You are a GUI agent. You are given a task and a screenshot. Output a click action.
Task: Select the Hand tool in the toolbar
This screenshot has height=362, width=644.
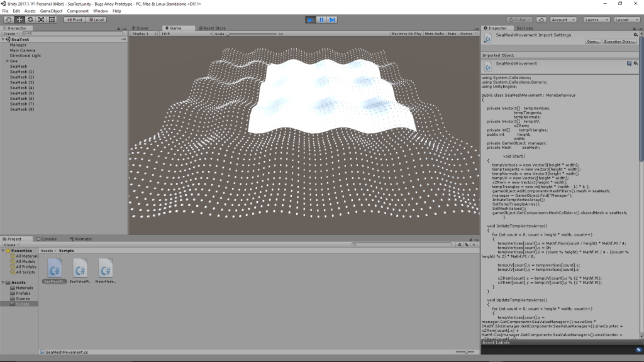[x=9, y=19]
